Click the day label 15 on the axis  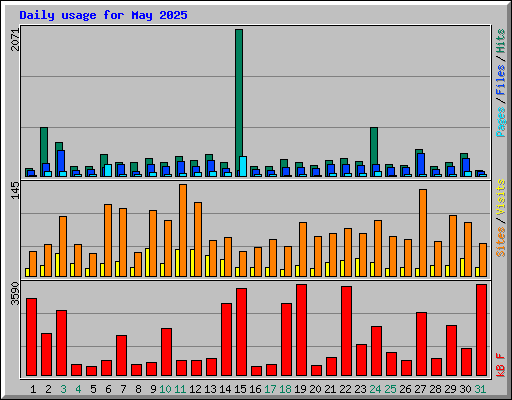pyautogui.click(x=240, y=389)
